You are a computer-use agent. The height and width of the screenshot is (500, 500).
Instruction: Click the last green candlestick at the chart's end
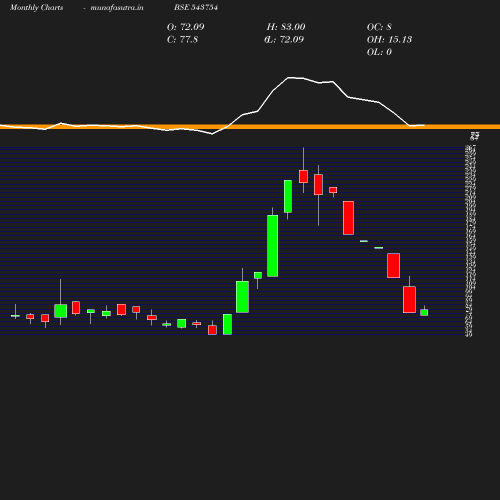(424, 312)
